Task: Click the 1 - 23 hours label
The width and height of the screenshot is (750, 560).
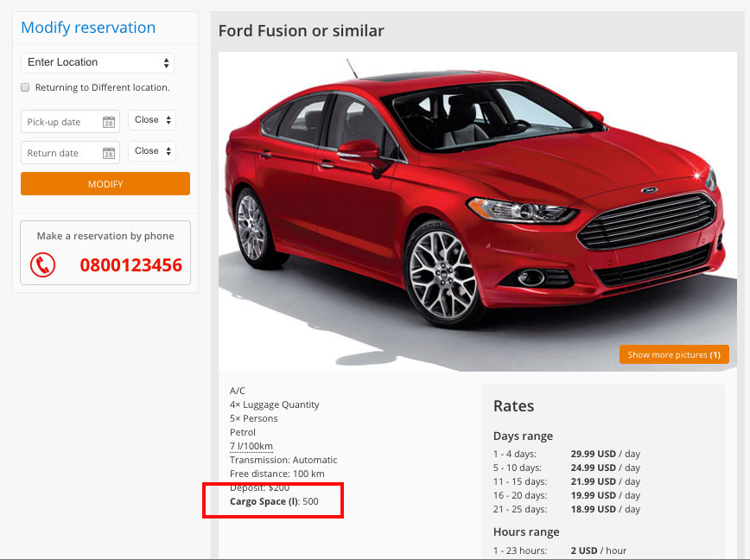Action: [x=520, y=550]
